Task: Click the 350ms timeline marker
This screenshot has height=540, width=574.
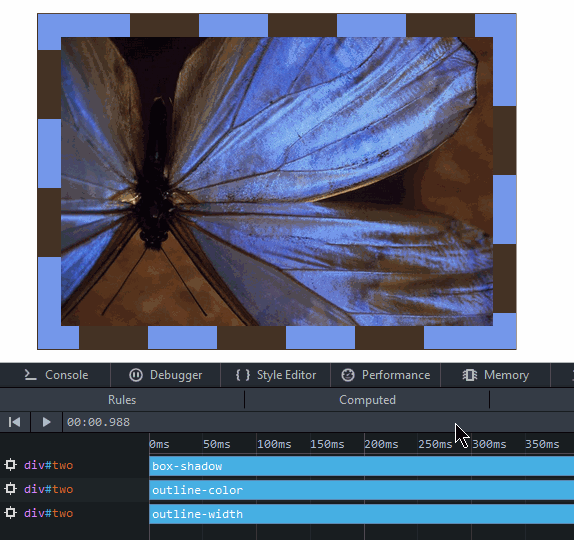Action: [542, 444]
